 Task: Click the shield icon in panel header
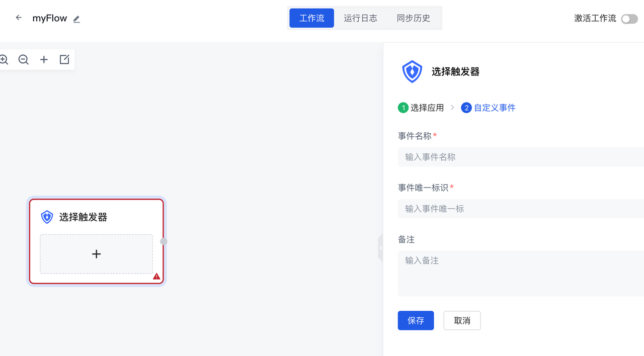coord(412,71)
